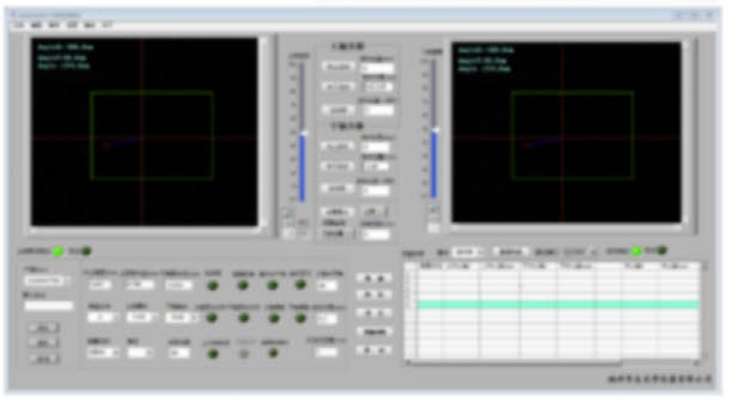
Task: Click the dark green LED beside the bright left status LED
Action: point(86,251)
